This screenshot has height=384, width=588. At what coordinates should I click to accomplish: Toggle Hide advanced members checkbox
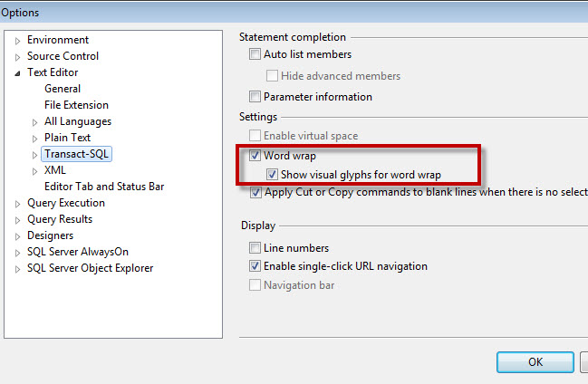pos(272,76)
